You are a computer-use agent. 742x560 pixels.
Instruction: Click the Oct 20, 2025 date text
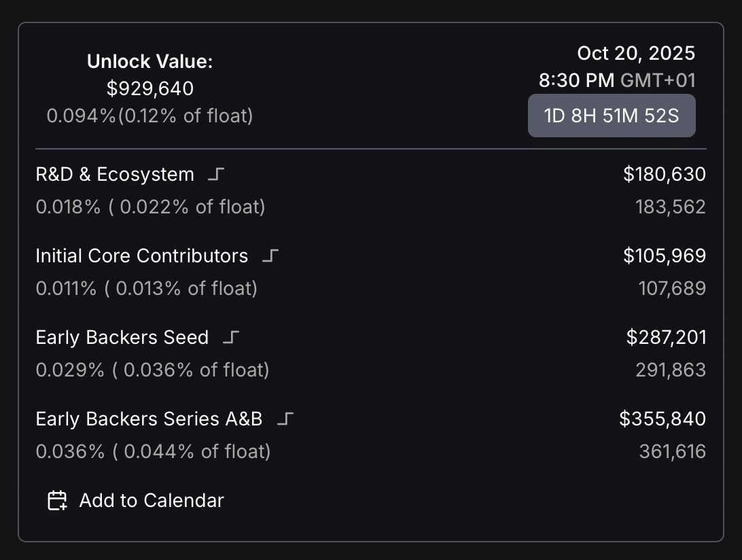[636, 53]
